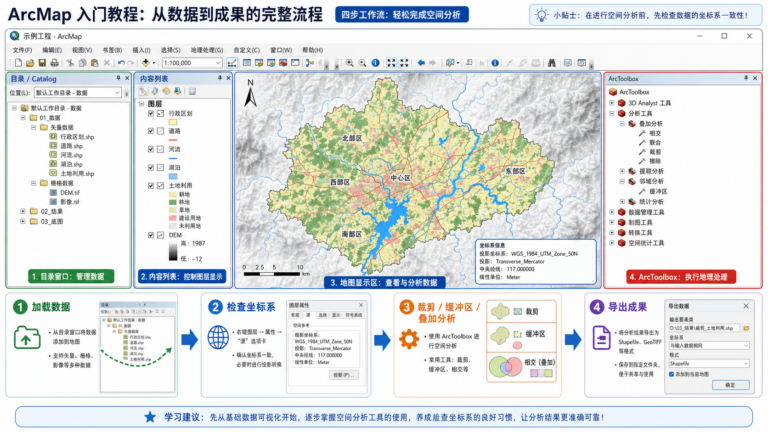768x432 pixels.
Task: Select the 相交 tool in ArcToolbox
Action: tap(655, 133)
